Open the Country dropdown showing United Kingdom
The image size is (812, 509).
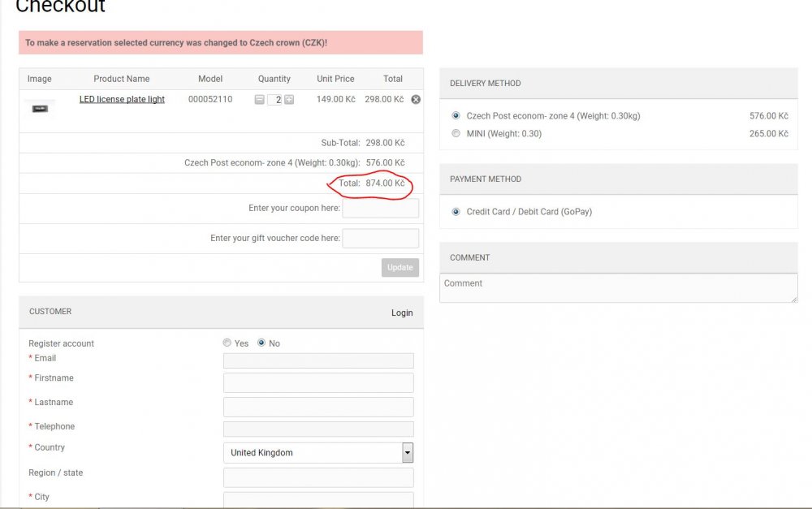click(x=318, y=452)
